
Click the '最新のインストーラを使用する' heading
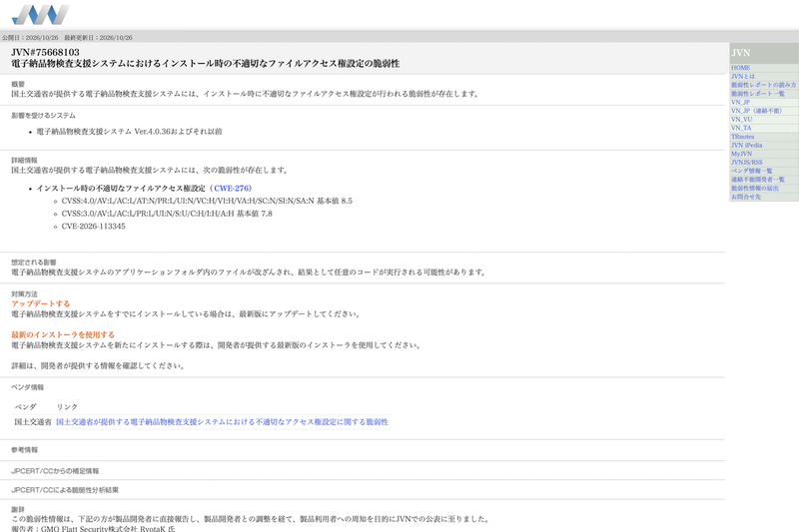pyautogui.click(x=63, y=335)
